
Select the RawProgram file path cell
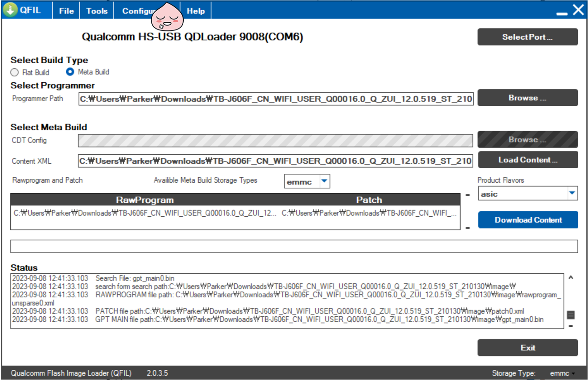point(145,213)
